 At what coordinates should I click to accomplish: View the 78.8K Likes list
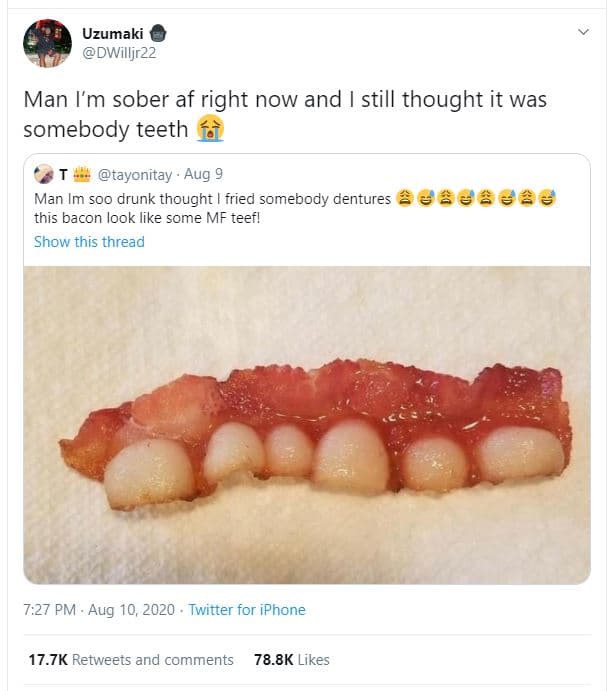pyautogui.click(x=292, y=660)
